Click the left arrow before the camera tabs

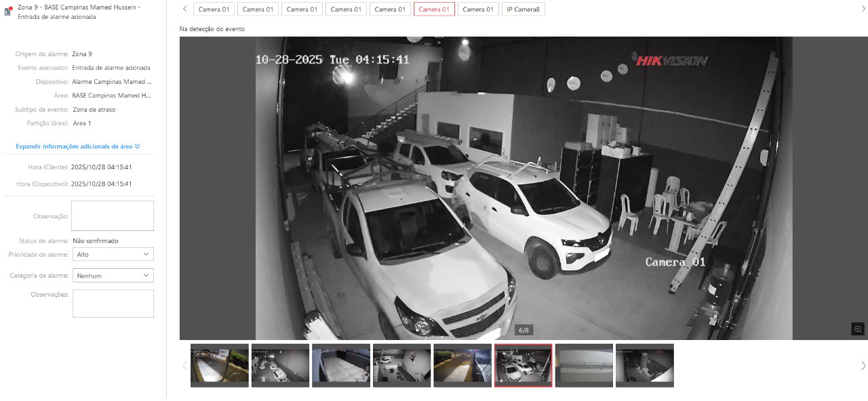click(185, 9)
